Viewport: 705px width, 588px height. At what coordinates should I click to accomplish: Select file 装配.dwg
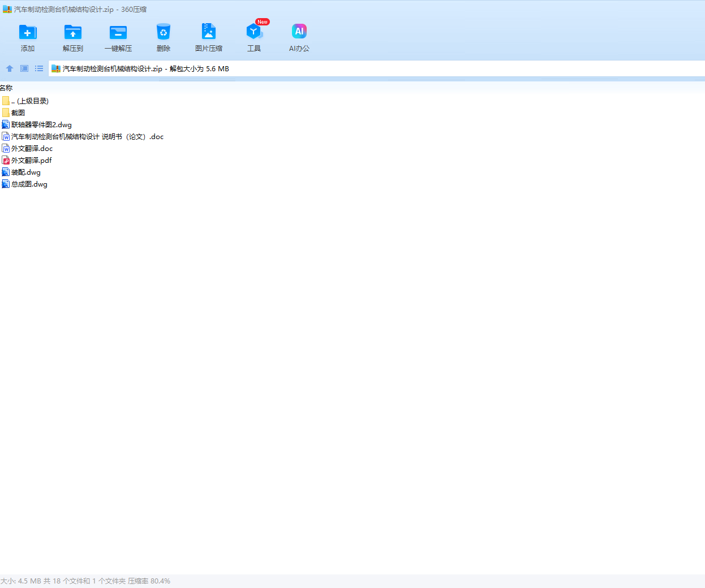tap(22, 172)
